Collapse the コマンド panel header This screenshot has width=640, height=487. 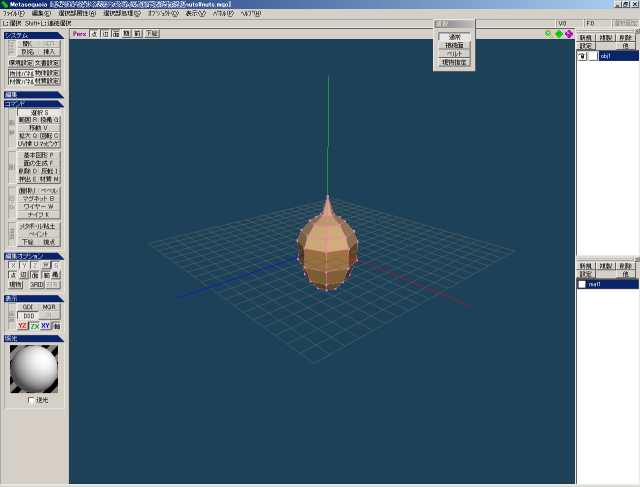[x=33, y=104]
